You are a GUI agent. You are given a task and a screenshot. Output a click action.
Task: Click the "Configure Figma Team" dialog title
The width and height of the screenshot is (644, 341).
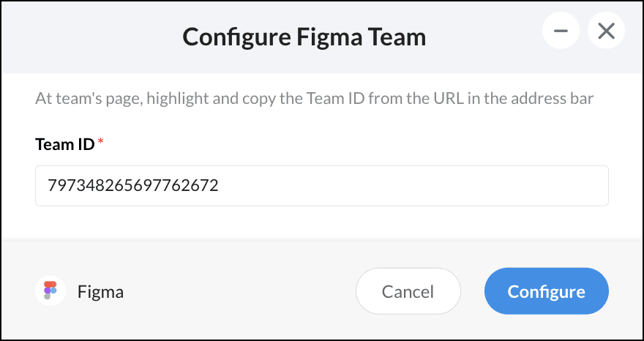tap(304, 36)
